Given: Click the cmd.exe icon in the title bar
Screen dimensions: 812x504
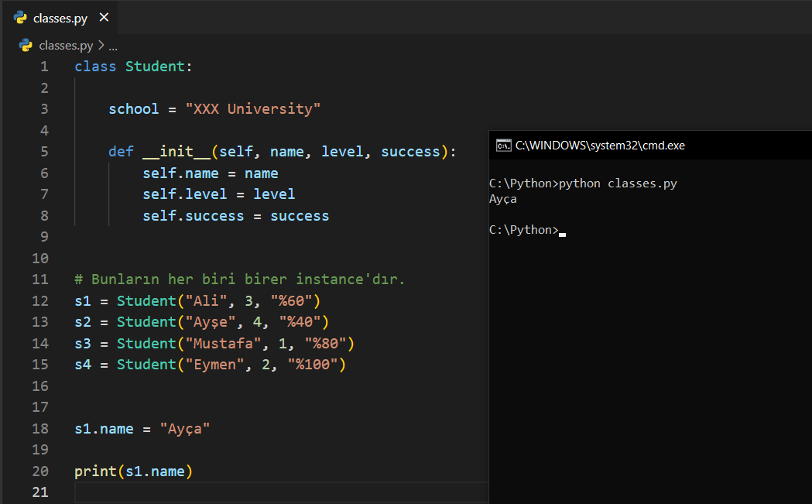Looking at the screenshot, I should click(503, 145).
